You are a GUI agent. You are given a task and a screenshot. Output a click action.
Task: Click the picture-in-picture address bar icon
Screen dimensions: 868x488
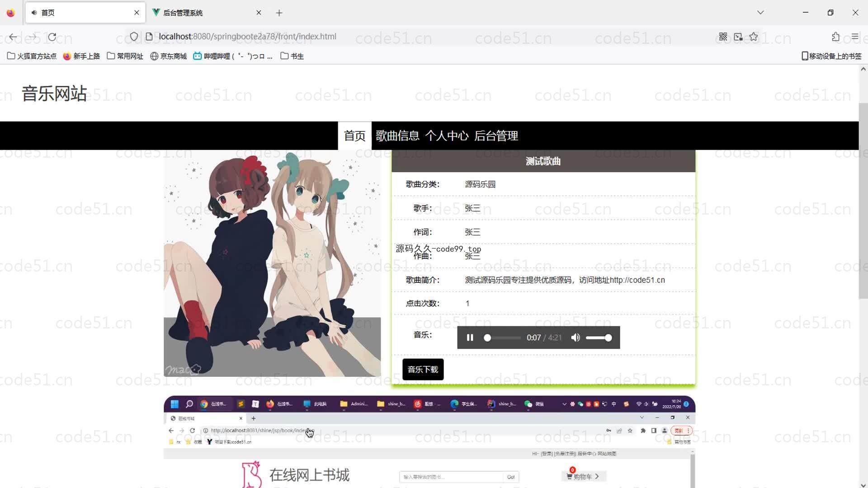[x=738, y=37]
